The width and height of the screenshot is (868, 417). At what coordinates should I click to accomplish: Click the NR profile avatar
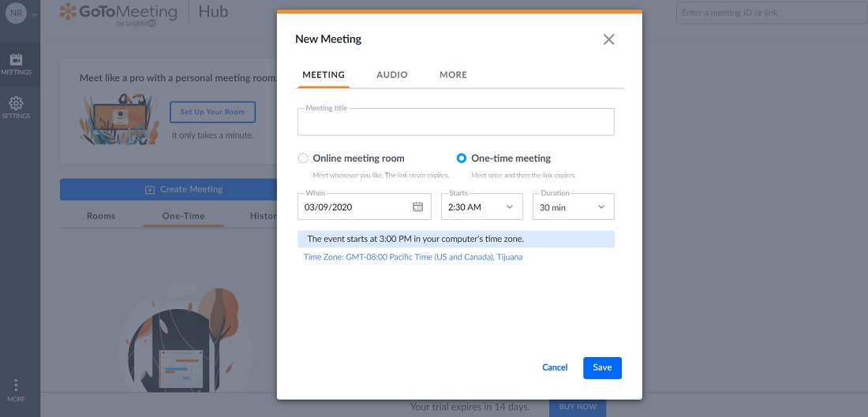coord(16,13)
